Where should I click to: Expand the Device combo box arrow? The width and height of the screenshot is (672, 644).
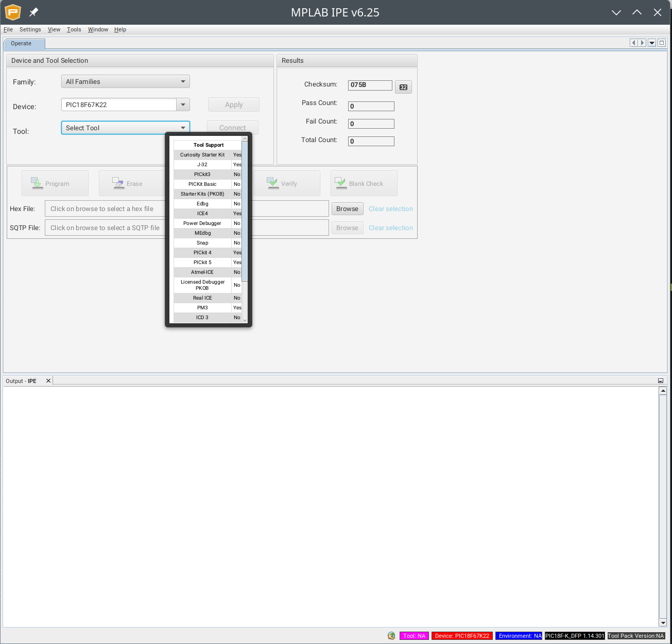(183, 105)
